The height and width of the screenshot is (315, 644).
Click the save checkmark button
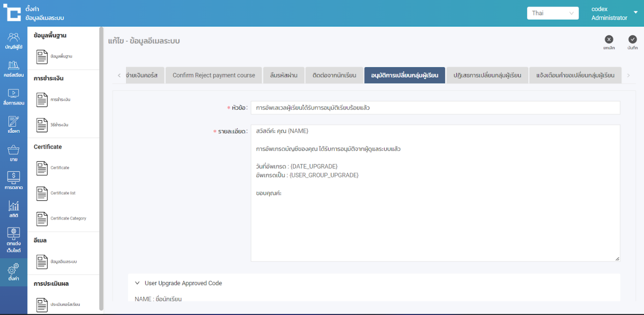(632, 40)
